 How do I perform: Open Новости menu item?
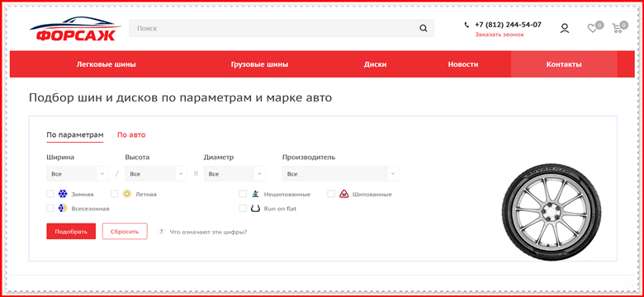pyautogui.click(x=463, y=64)
